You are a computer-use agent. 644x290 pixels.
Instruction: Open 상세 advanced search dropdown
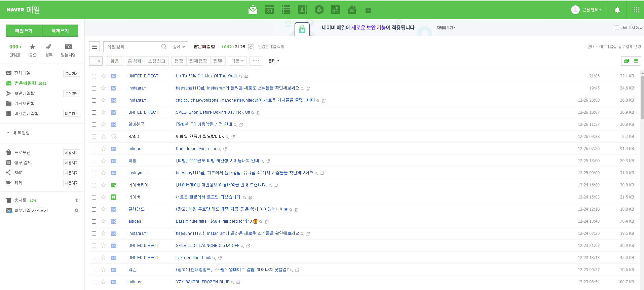click(x=179, y=47)
